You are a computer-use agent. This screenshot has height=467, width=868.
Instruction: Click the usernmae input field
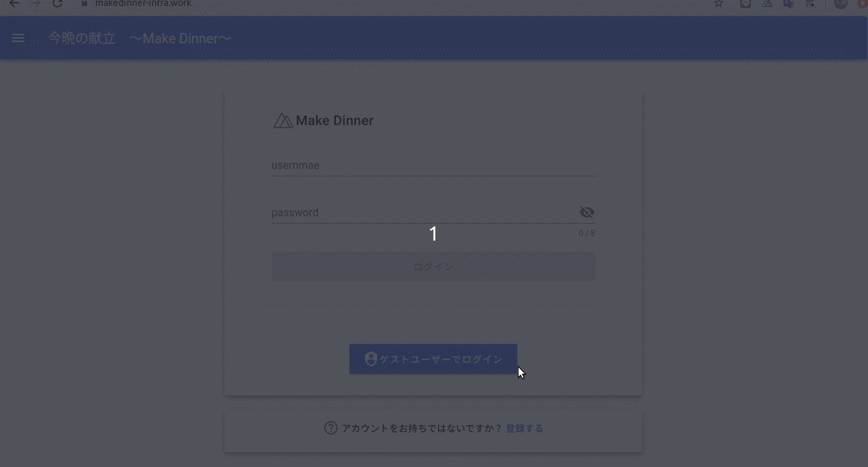(433, 166)
